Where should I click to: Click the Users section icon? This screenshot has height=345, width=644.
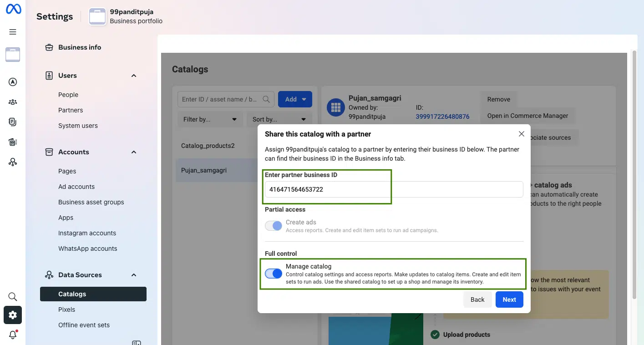point(49,76)
